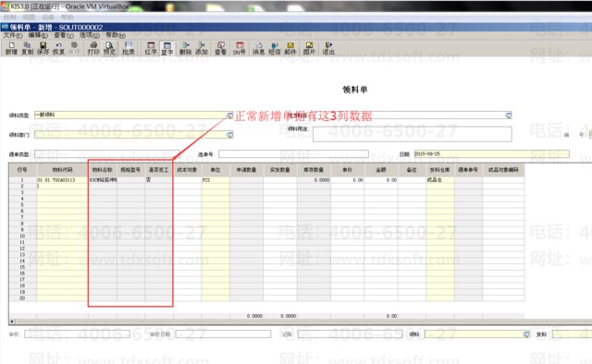Click the 图片 (Picture) toolbar icon
This screenshot has height=364, width=592.
[x=309, y=48]
